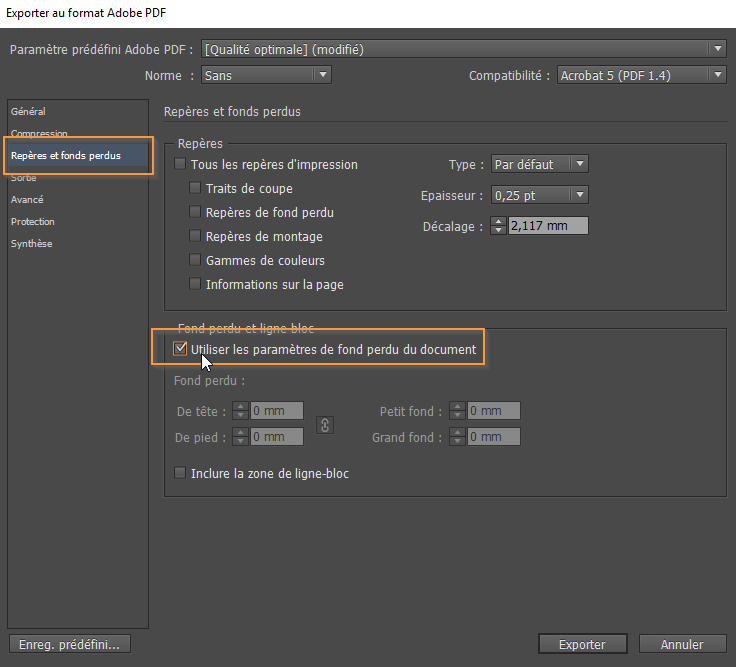Open the Compression section
736x667 pixels.
click(x=39, y=133)
